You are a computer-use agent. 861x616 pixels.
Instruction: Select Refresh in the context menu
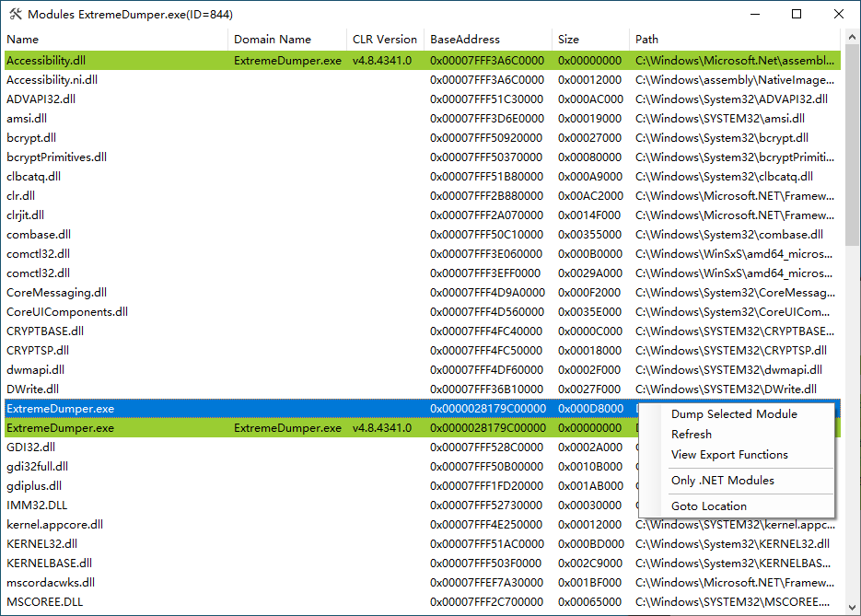[692, 435]
